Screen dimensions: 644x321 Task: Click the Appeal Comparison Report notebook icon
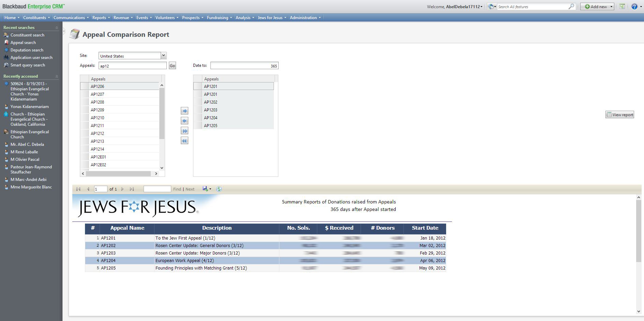(x=74, y=34)
